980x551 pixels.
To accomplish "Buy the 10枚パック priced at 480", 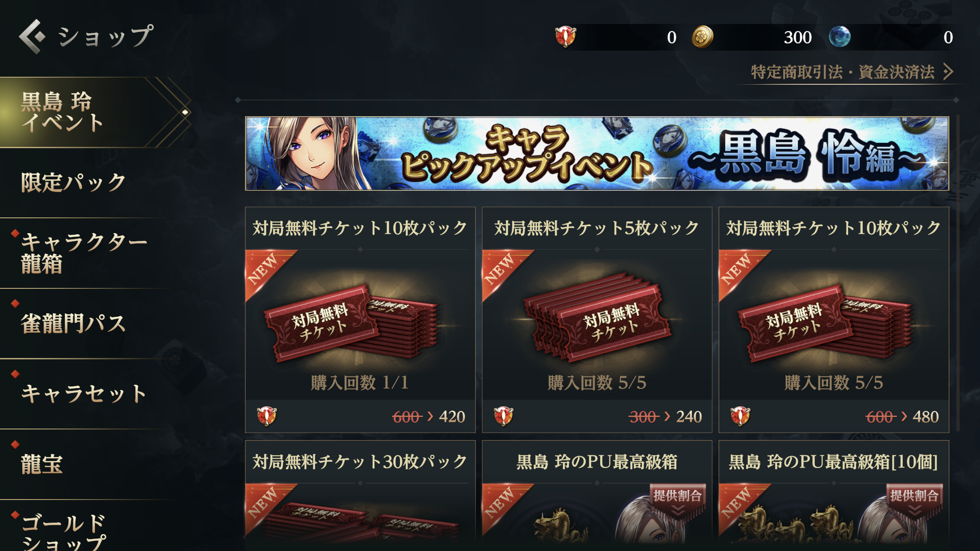I will tap(834, 320).
